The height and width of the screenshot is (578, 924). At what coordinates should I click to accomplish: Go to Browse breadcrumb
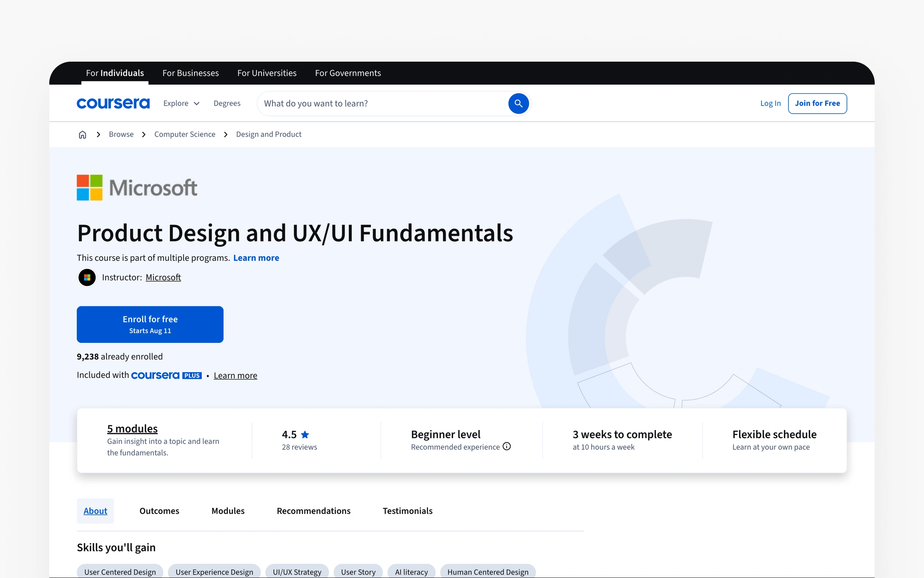[x=121, y=134]
